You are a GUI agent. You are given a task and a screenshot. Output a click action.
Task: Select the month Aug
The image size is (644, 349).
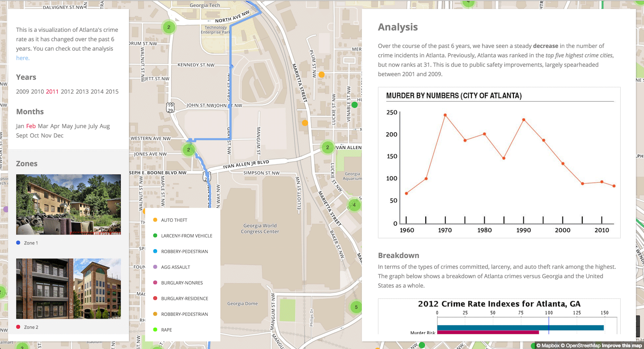pos(105,126)
